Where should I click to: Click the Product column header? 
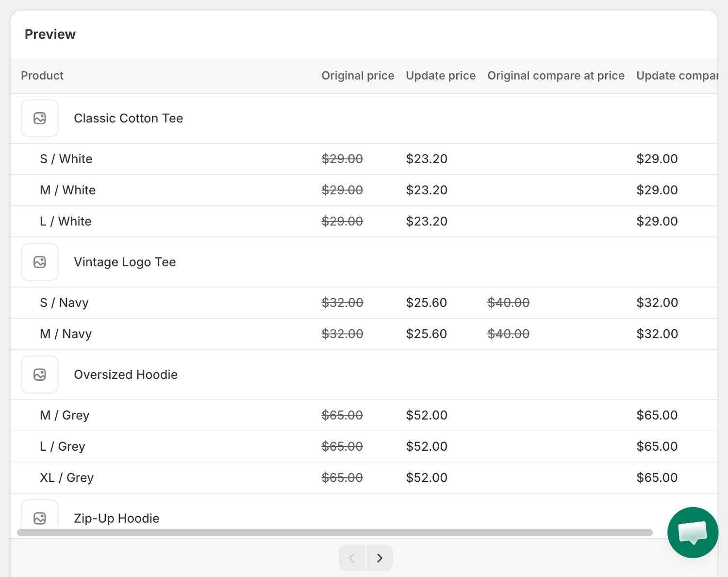click(x=42, y=76)
